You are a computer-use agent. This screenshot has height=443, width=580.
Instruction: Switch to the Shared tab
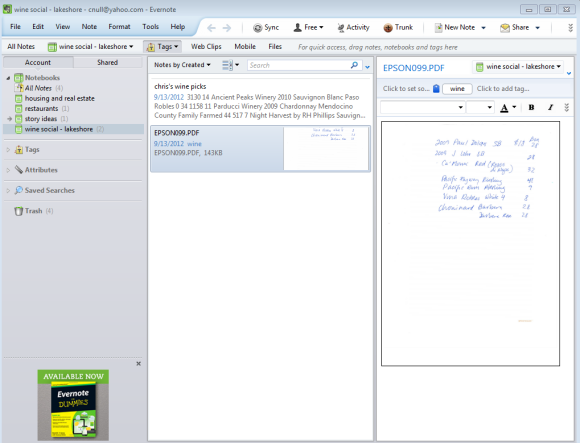click(x=108, y=62)
